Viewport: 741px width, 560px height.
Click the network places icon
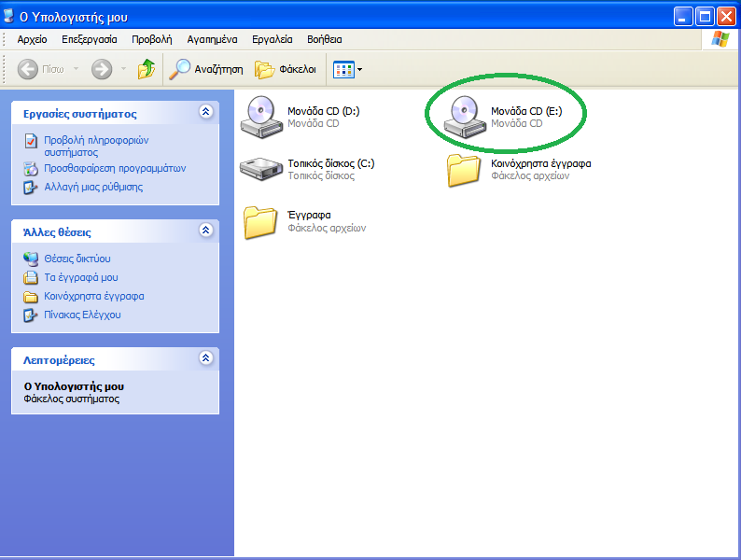click(x=31, y=259)
